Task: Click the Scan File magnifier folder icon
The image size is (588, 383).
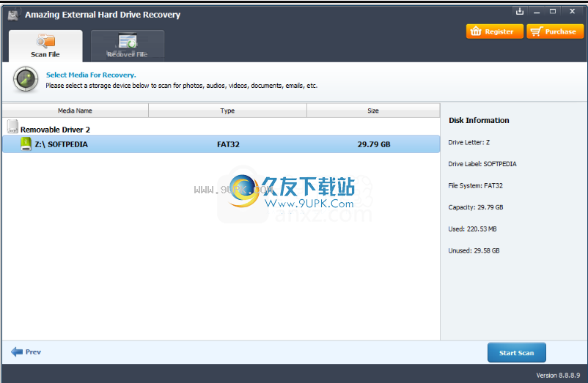Action: tap(45, 41)
